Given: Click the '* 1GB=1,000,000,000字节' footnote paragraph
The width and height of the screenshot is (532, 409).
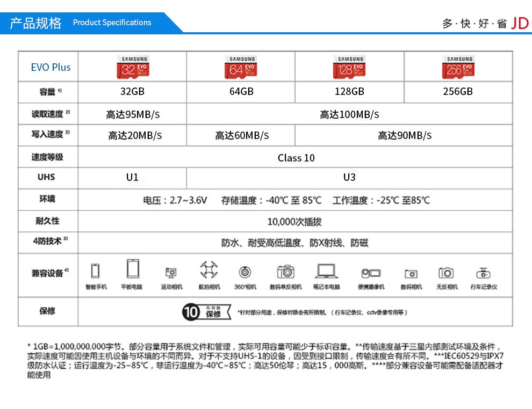Looking at the screenshot, I should tap(265, 361).
